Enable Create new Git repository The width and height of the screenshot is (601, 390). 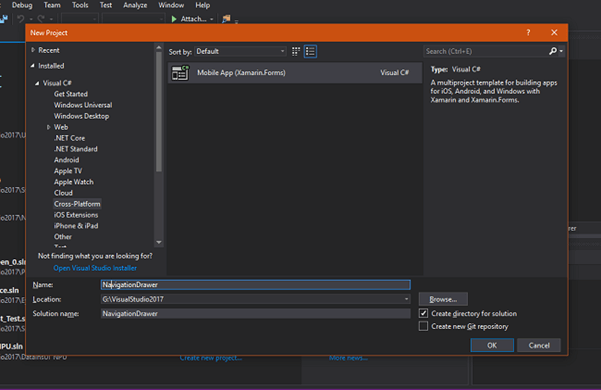423,326
